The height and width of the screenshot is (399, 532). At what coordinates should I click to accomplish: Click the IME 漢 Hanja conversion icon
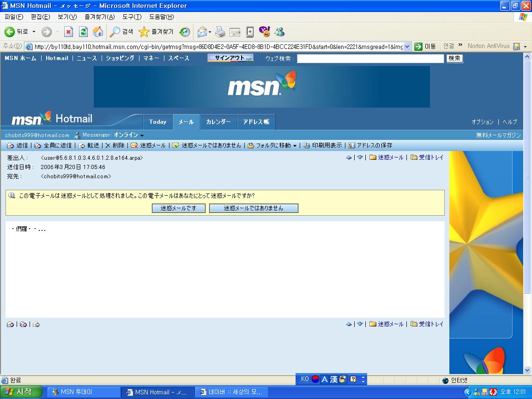pyautogui.click(x=334, y=379)
